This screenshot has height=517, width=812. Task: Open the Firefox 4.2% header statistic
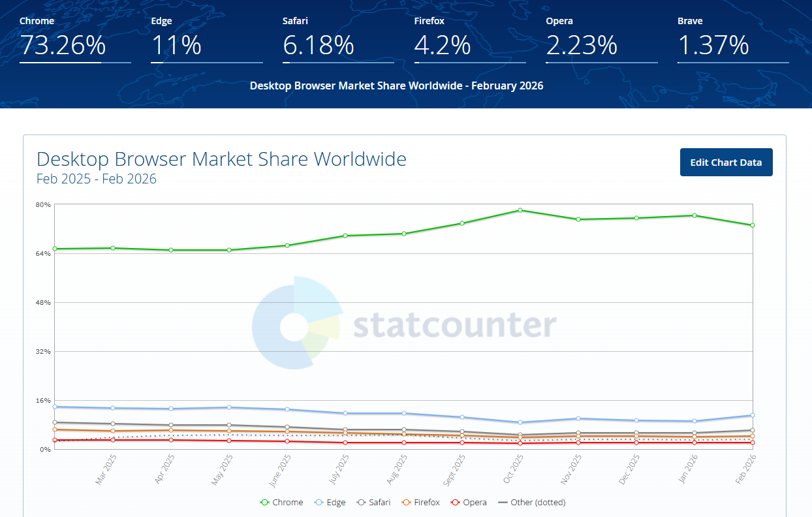443,45
